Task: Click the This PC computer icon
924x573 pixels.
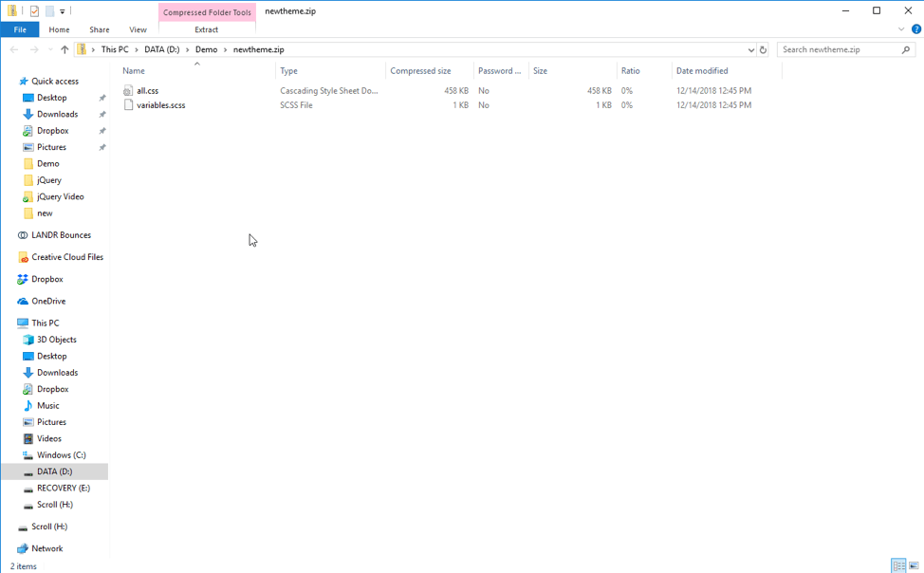Action: click(x=23, y=323)
